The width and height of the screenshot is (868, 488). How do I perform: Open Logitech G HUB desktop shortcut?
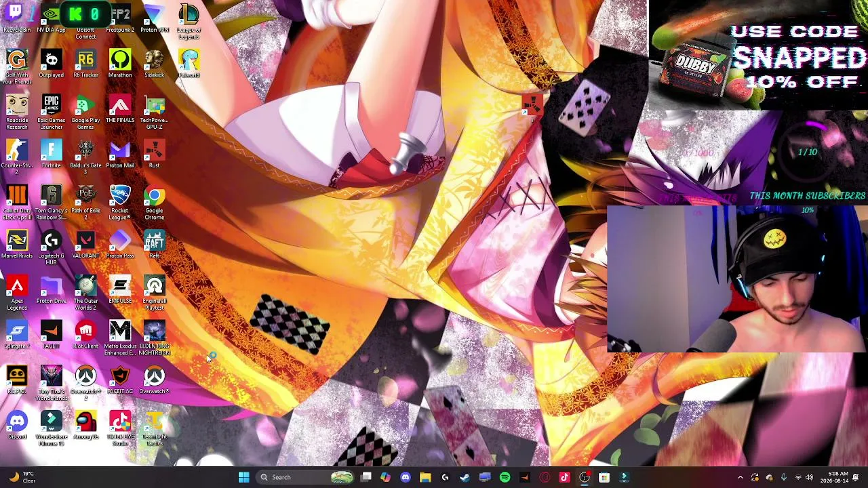[51, 248]
